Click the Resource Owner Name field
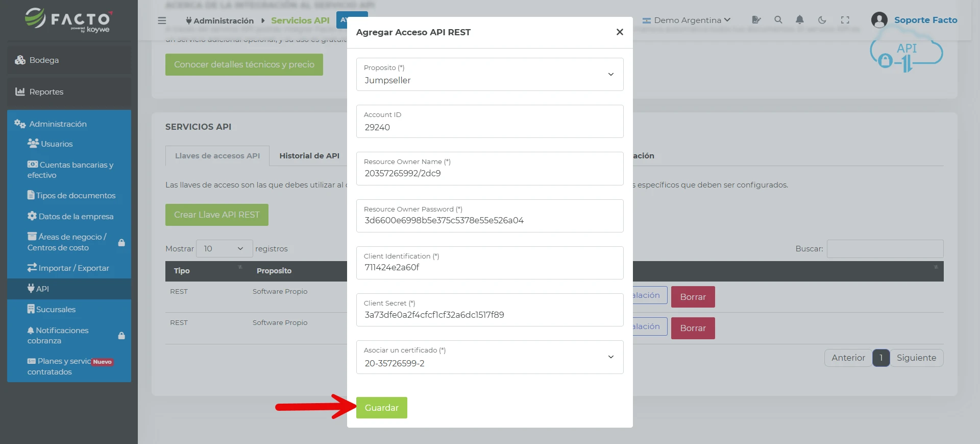980x444 pixels. (489, 169)
